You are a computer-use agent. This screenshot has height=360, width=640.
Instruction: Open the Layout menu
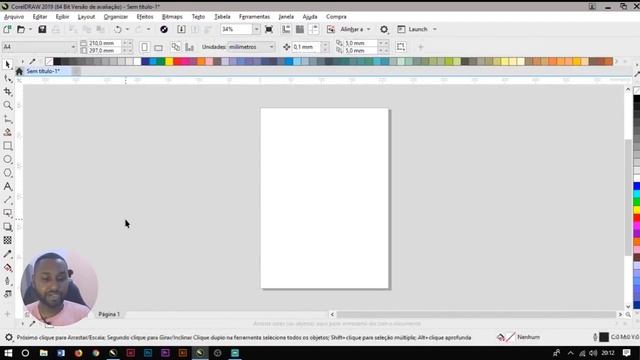(x=86, y=16)
